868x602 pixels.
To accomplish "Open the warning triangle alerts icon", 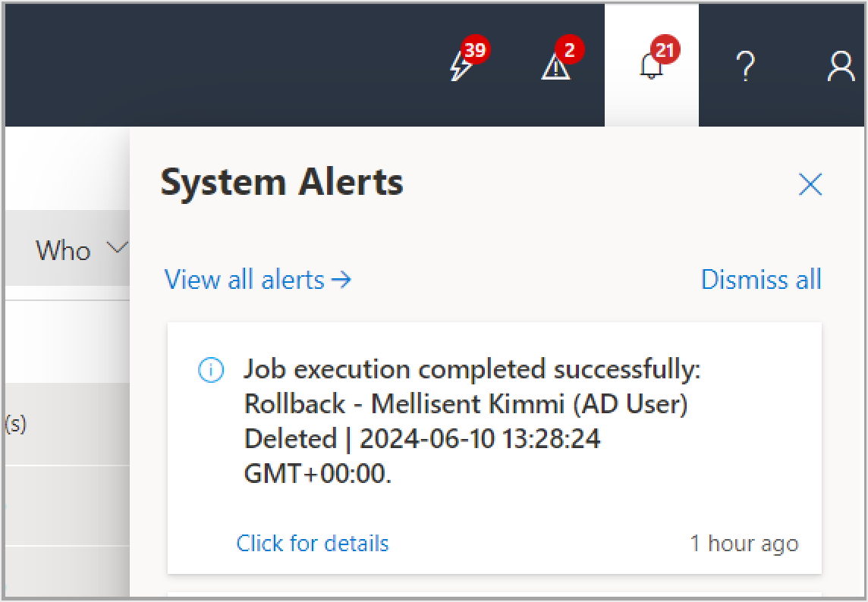I will pyautogui.click(x=555, y=67).
